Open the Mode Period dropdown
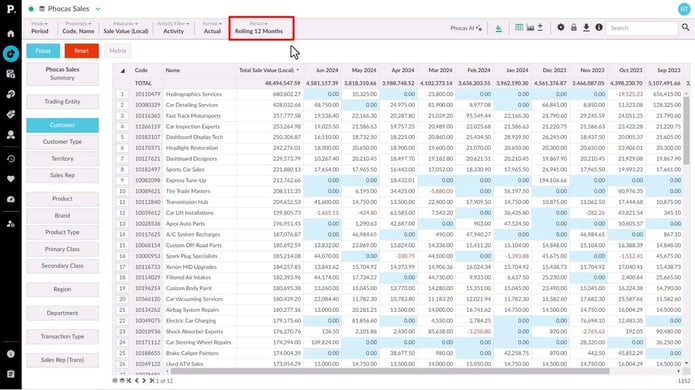Viewport: 695px width, 390px height. (39, 27)
